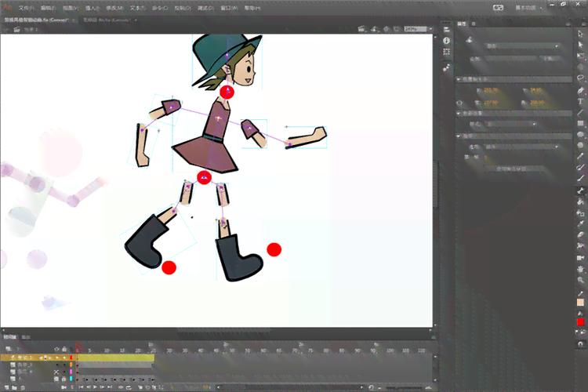Open the Edit (E) menu
The width and height of the screenshot is (588, 392).
[x=48, y=8]
